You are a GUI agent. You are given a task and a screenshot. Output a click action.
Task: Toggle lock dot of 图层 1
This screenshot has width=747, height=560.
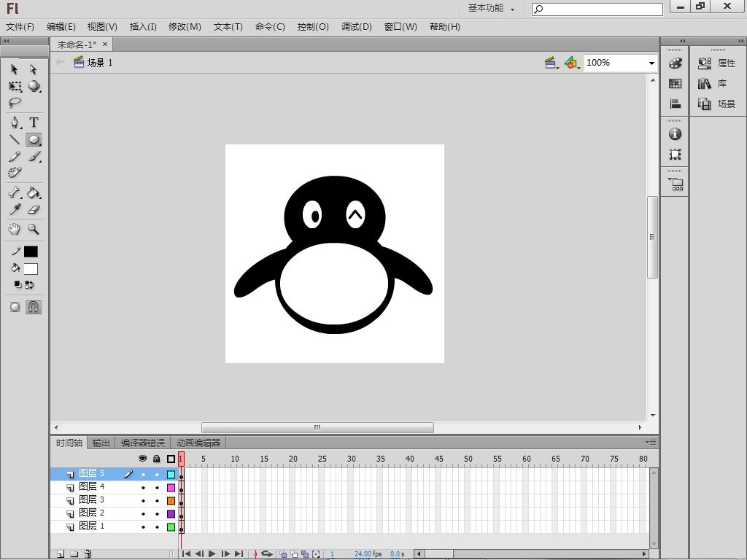click(x=157, y=527)
